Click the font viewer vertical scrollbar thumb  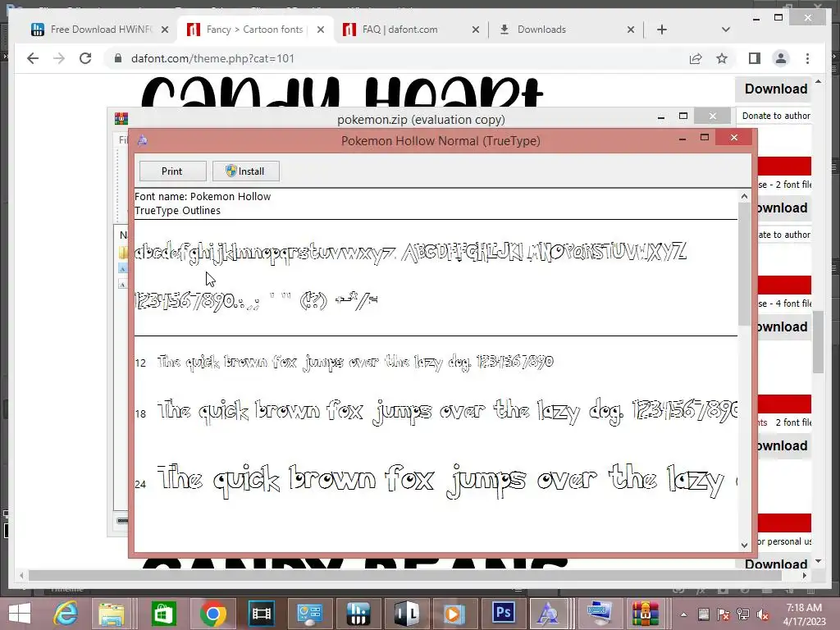click(x=744, y=264)
